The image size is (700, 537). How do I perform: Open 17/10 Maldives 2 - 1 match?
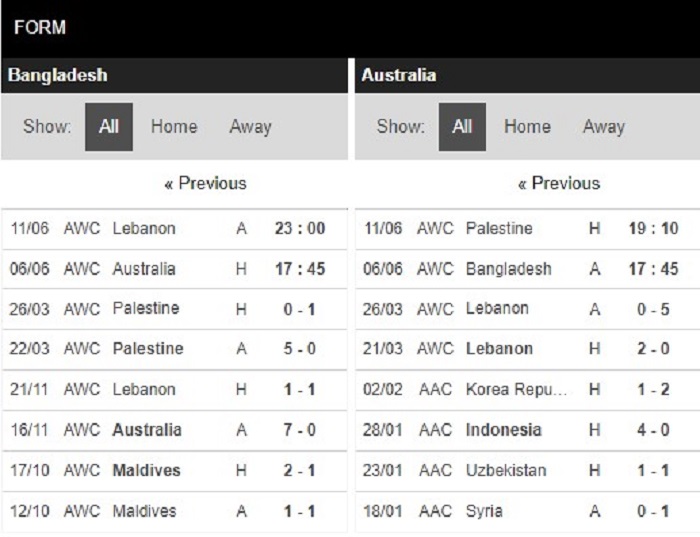tap(174, 471)
